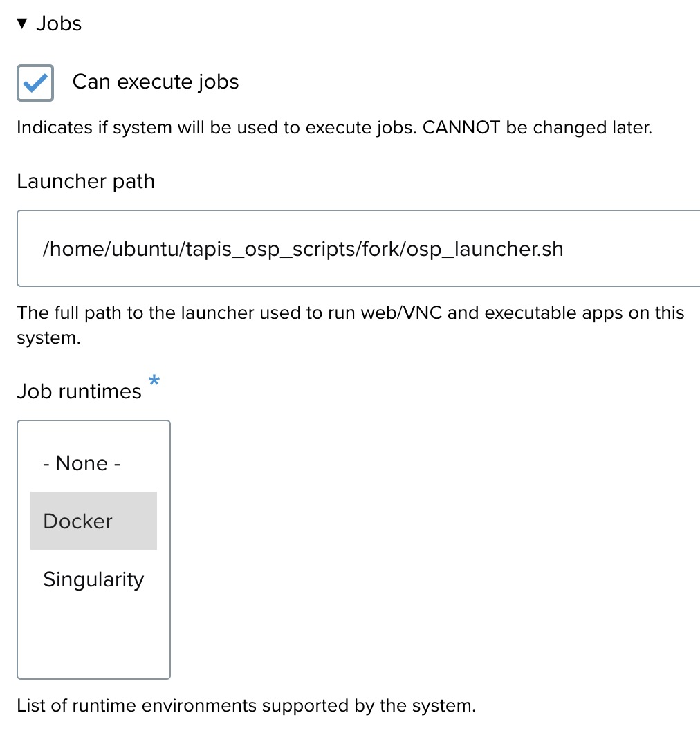
Task: Click the blue required asterisk icon
Action: point(155,380)
